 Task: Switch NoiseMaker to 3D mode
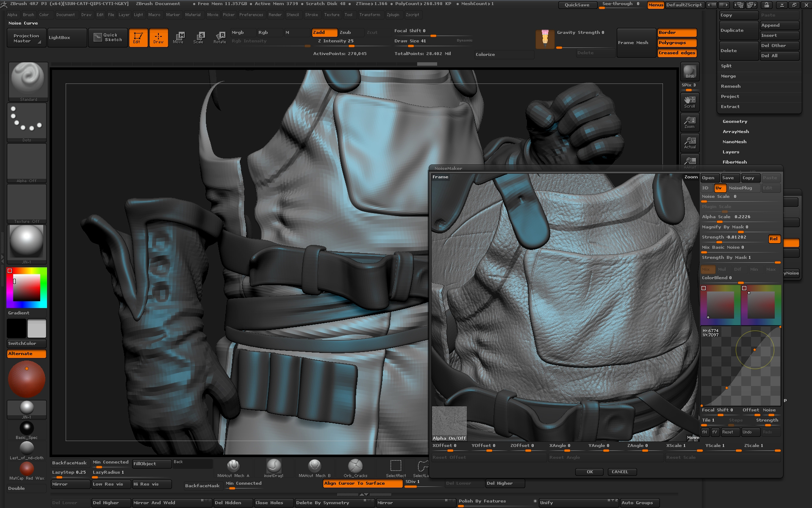(x=707, y=188)
